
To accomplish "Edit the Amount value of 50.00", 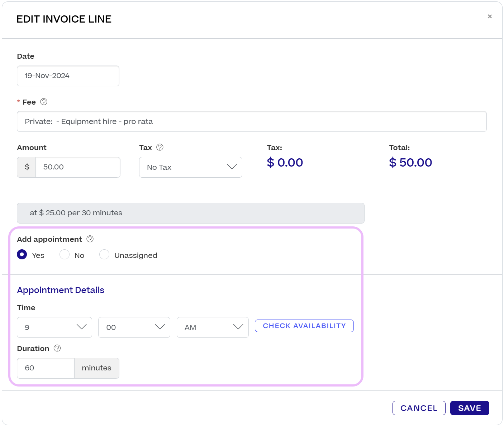I will 77,167.
